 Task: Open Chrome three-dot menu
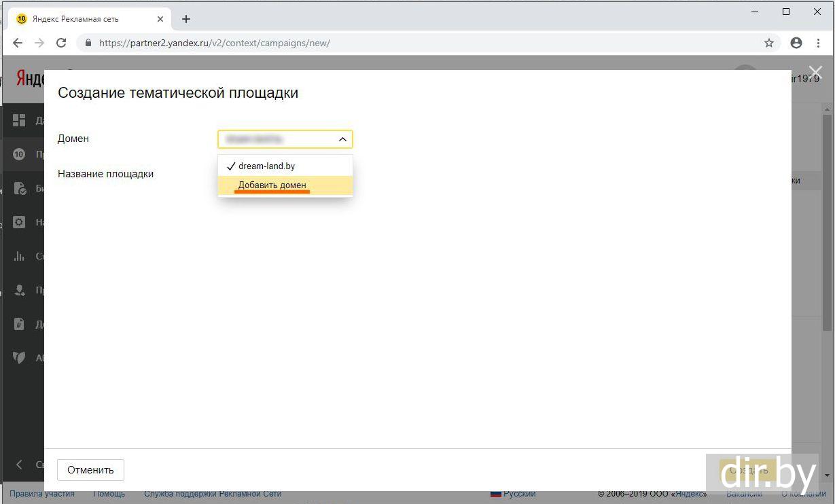[819, 43]
